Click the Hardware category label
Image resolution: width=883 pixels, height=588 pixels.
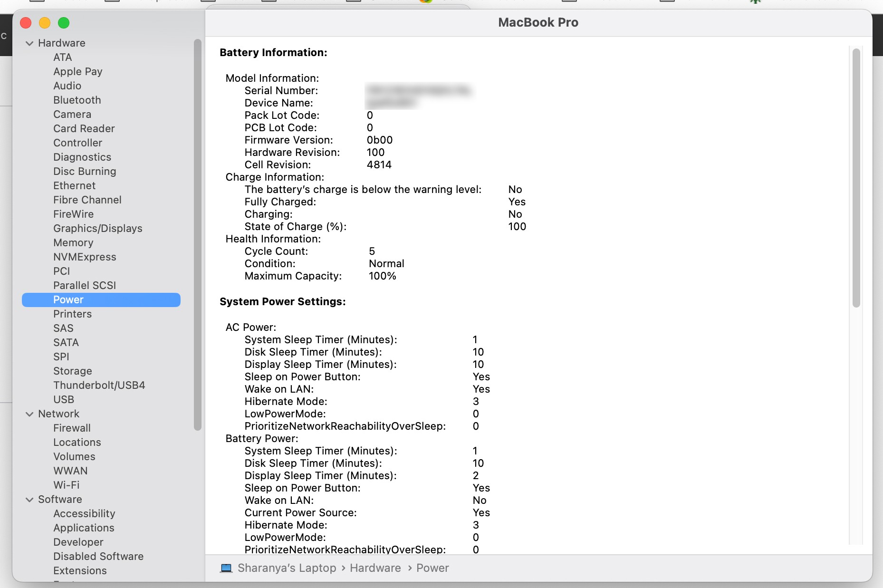[62, 43]
